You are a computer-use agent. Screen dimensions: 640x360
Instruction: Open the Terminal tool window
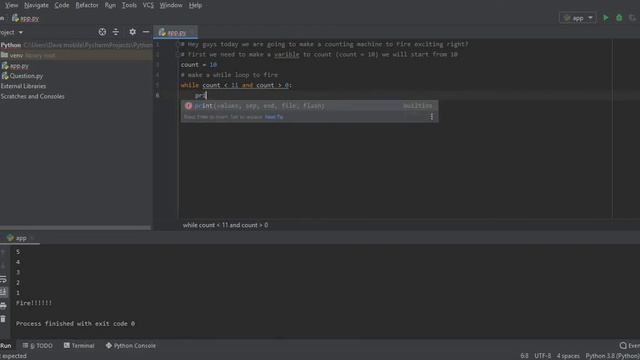[x=79, y=346]
